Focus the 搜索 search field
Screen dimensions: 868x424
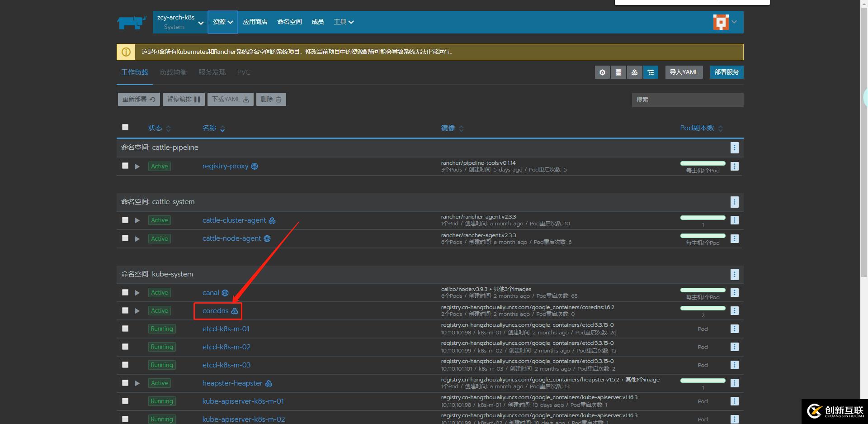click(688, 100)
